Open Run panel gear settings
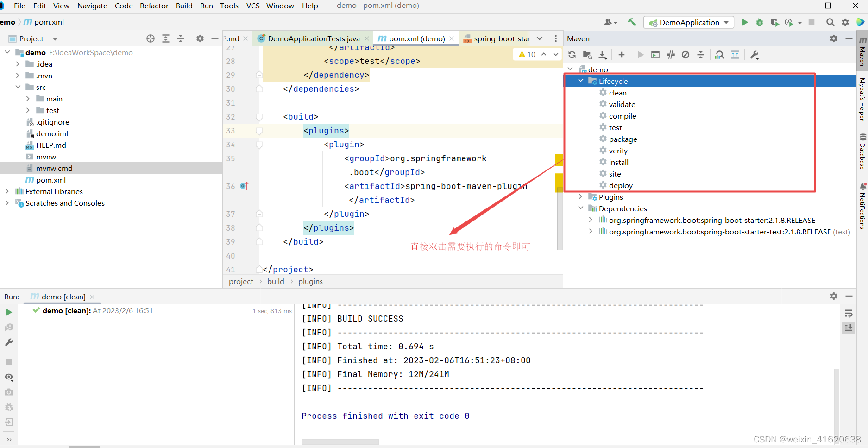 pyautogui.click(x=834, y=296)
